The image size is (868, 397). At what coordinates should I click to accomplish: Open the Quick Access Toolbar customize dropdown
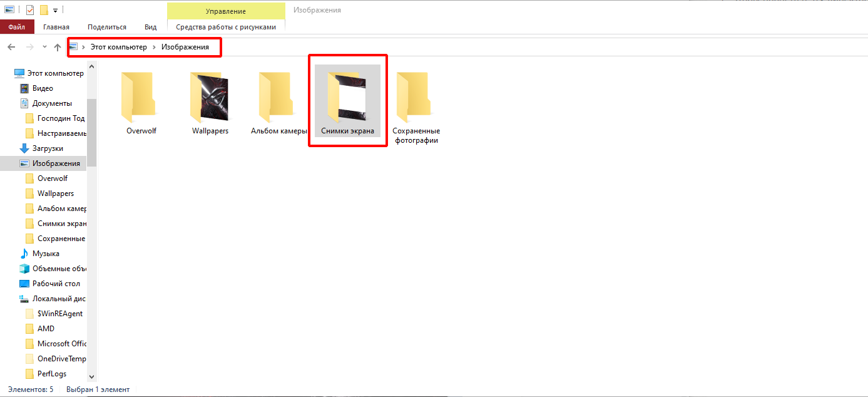point(56,11)
